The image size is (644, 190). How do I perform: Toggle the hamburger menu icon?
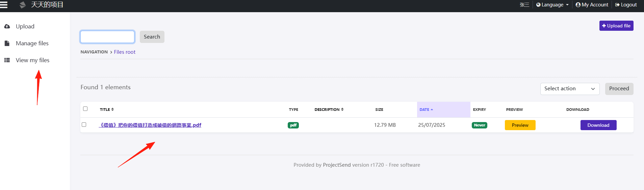(x=3, y=5)
